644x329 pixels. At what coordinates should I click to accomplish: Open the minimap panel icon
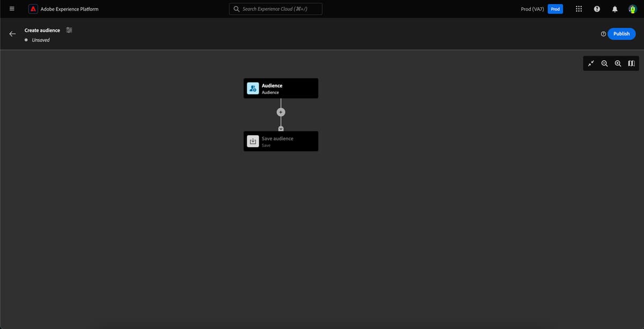(x=631, y=63)
